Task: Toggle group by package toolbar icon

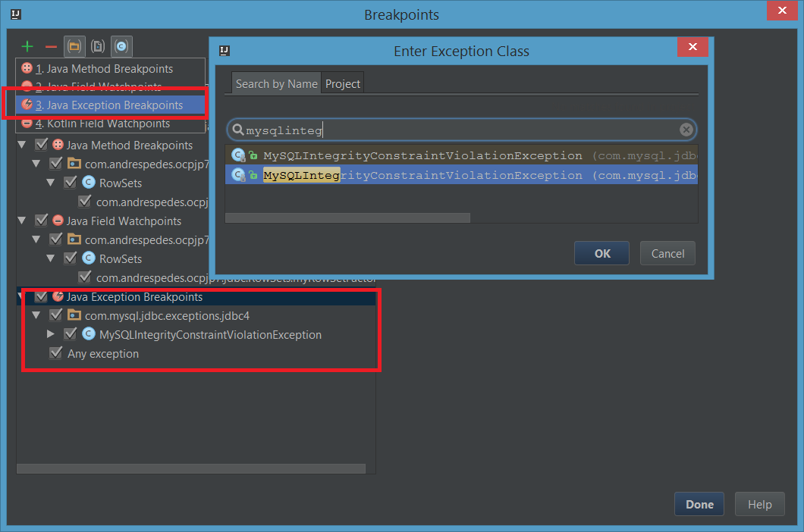Action: coord(74,47)
